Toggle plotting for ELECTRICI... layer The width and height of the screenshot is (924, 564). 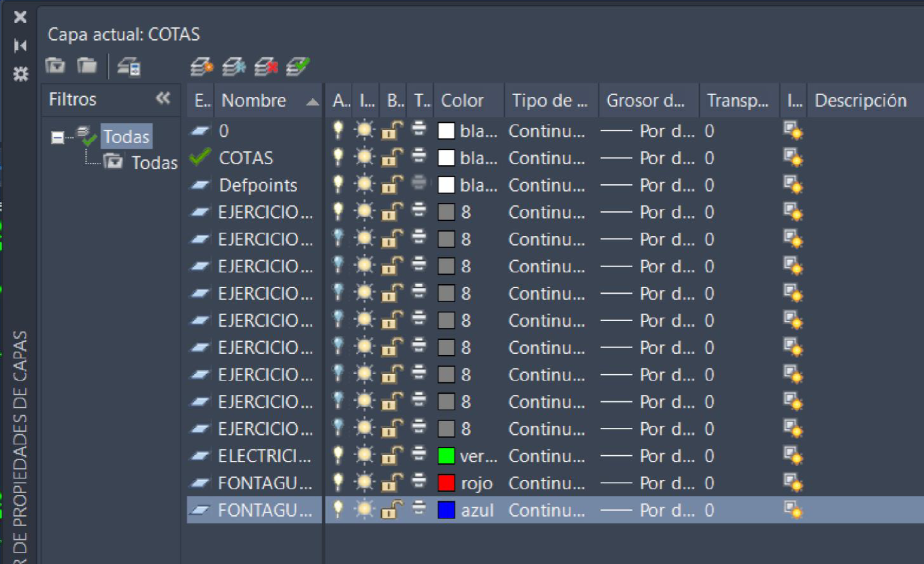tap(419, 454)
